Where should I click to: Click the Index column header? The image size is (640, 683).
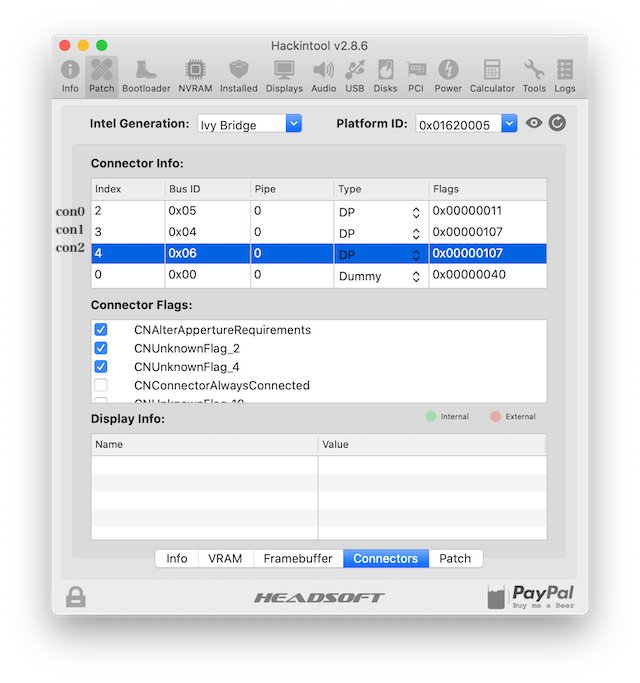(128, 189)
